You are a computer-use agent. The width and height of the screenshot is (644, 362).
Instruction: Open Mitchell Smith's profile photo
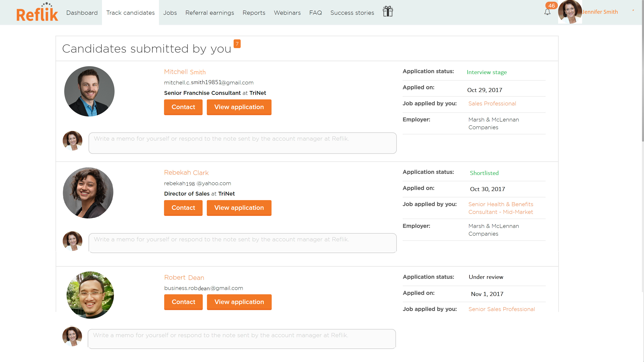89,91
